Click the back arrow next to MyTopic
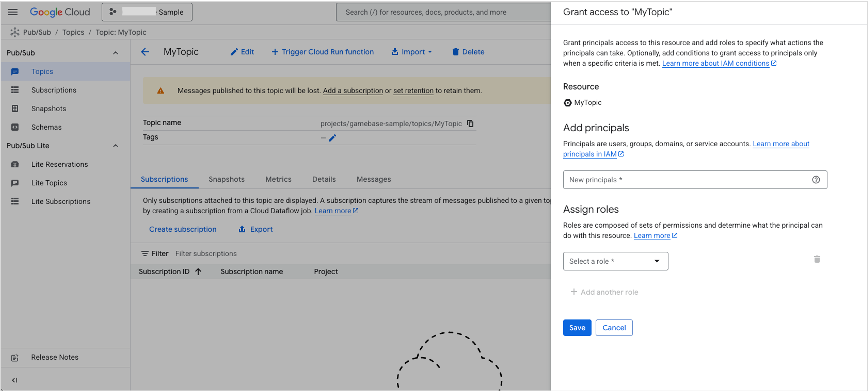Viewport: 868px width, 392px height. pyautogui.click(x=145, y=52)
